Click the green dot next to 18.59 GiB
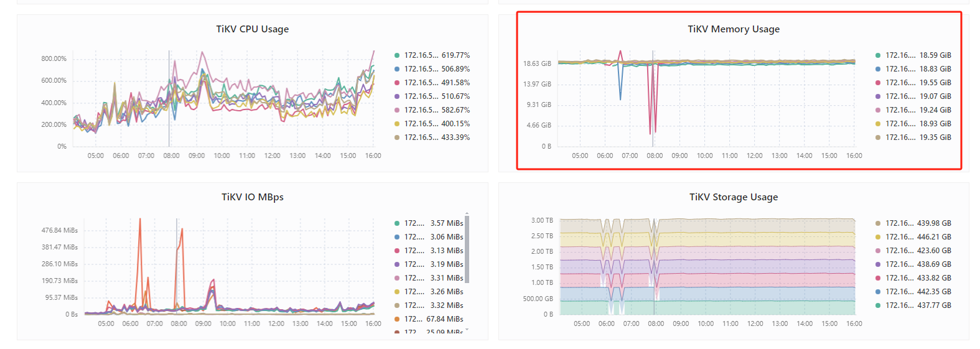 pyautogui.click(x=878, y=55)
